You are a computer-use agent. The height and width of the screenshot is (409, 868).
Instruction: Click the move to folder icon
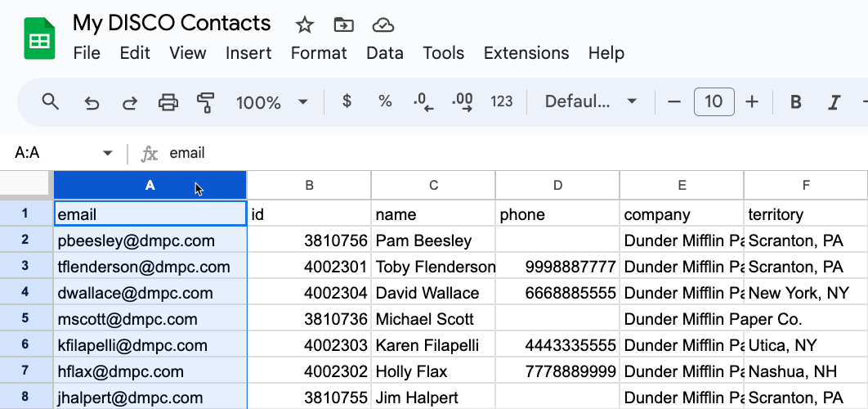coord(344,25)
